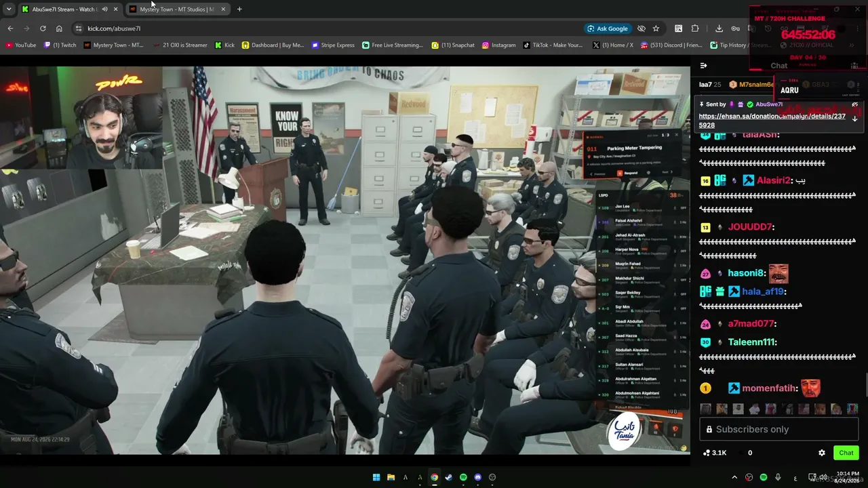Open the clock showing 10:14 PM
Image resolution: width=868 pixels, height=488 pixels.
(846, 477)
